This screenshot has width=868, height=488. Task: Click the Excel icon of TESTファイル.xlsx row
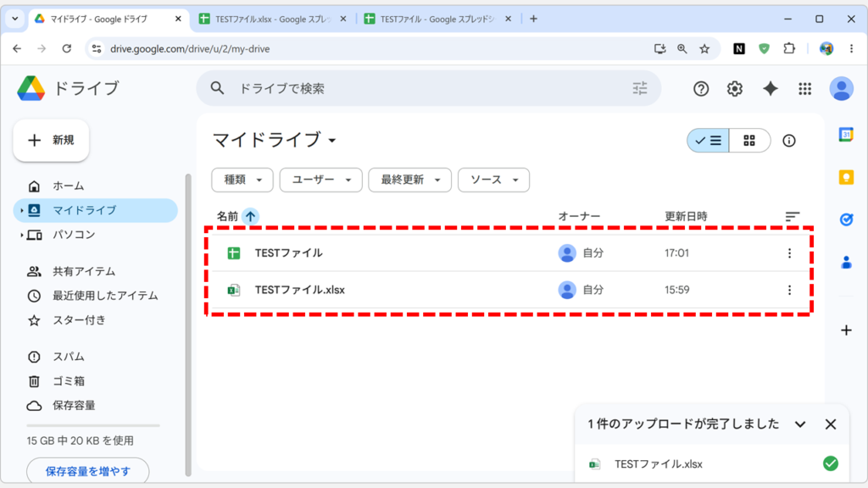[234, 290]
